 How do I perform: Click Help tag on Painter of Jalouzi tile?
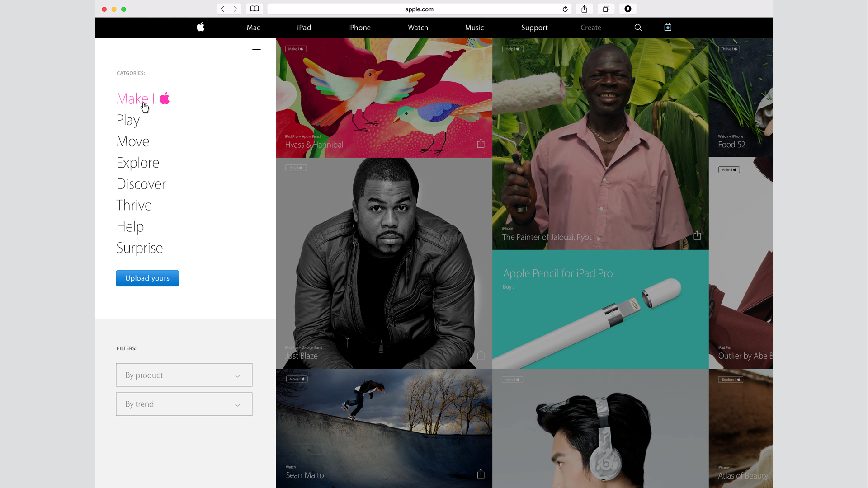(x=513, y=49)
